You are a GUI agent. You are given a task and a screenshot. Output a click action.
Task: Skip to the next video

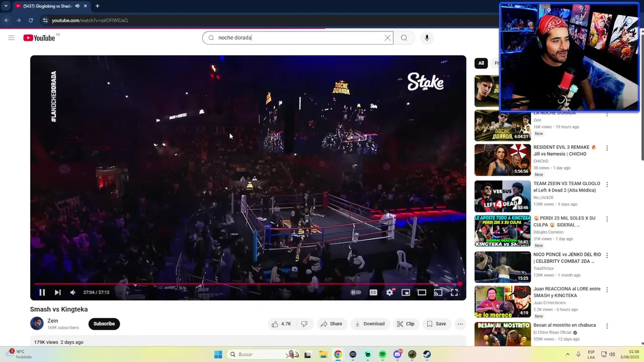coord(58,293)
